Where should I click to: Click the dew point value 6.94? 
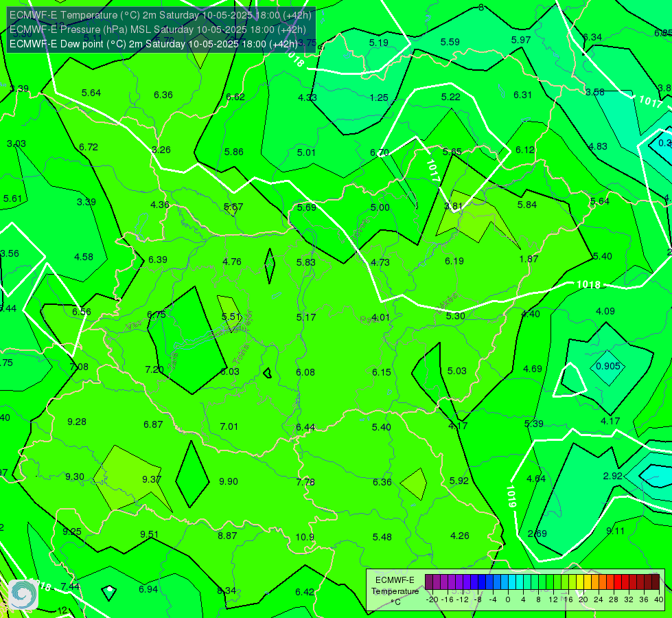click(148, 589)
